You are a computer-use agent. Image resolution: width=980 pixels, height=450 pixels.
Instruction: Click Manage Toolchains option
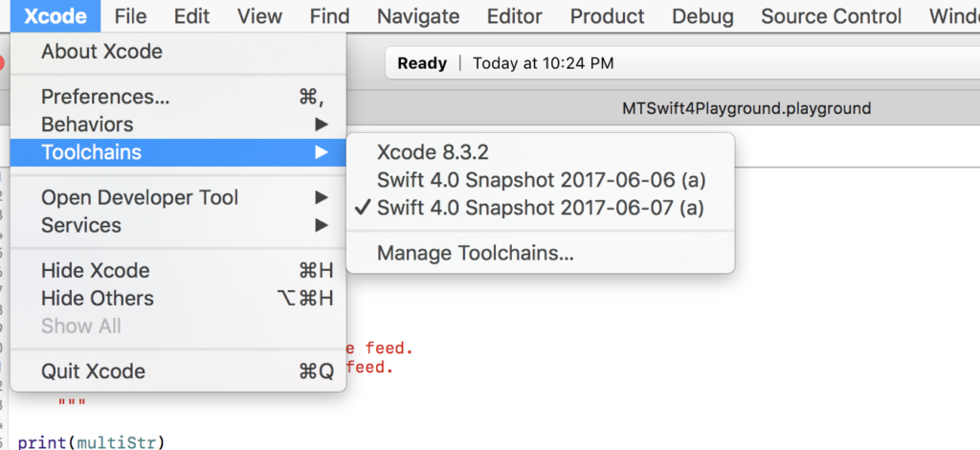pyautogui.click(x=476, y=254)
